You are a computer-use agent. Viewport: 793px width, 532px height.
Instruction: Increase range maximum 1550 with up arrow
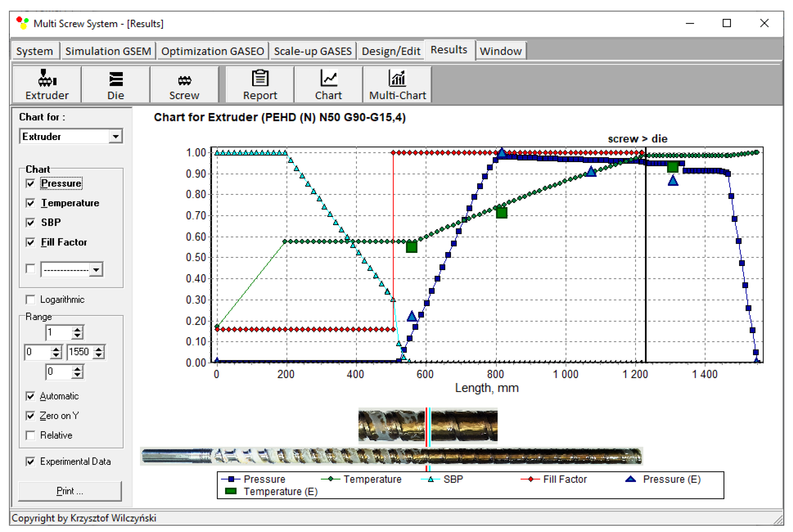point(99,349)
